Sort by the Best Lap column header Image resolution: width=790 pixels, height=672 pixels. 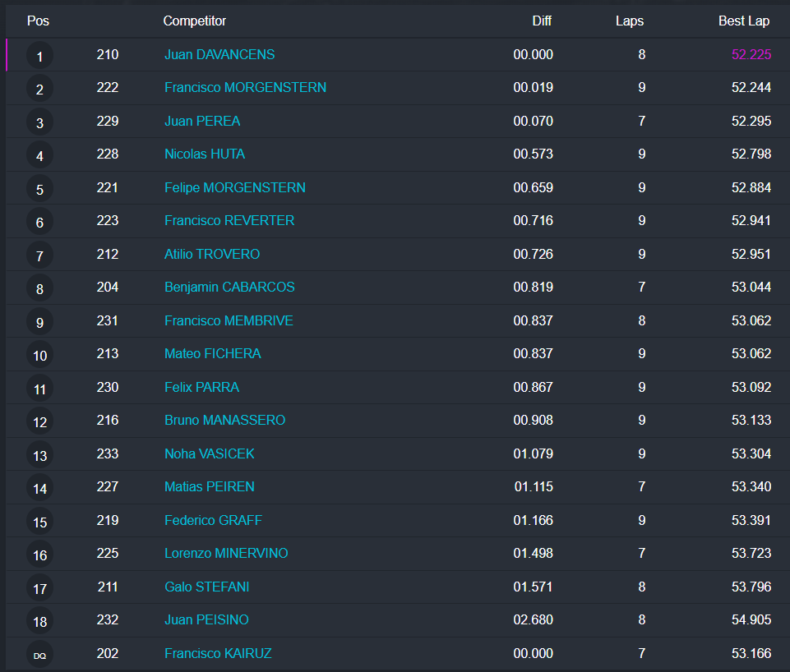pyautogui.click(x=744, y=21)
